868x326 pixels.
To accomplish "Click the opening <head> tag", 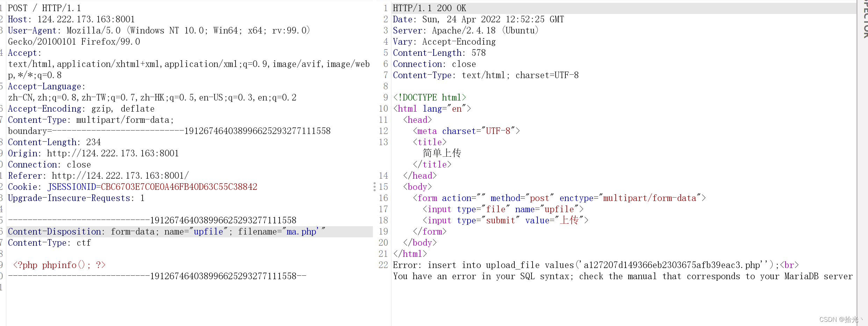I will point(417,120).
